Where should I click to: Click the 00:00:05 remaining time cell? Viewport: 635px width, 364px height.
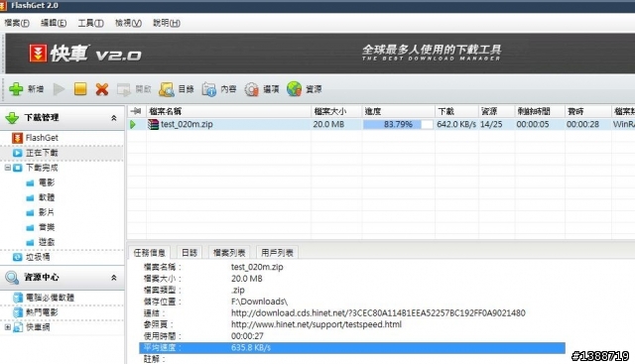[x=533, y=124]
